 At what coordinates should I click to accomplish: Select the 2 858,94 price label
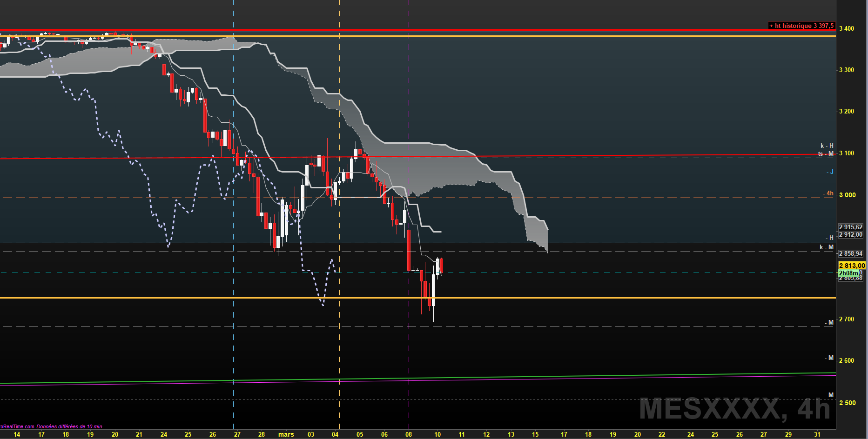[851, 253]
